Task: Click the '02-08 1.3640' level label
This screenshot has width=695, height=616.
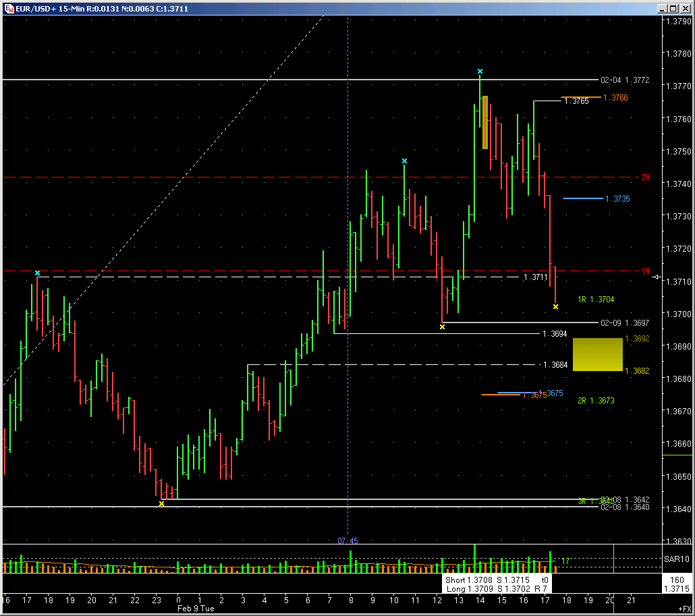Action: (625, 507)
